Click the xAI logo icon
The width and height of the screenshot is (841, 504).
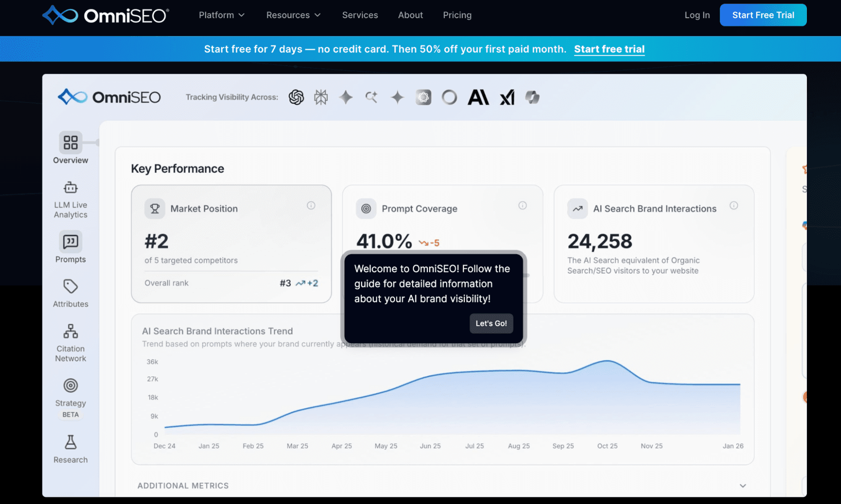pyautogui.click(x=507, y=97)
